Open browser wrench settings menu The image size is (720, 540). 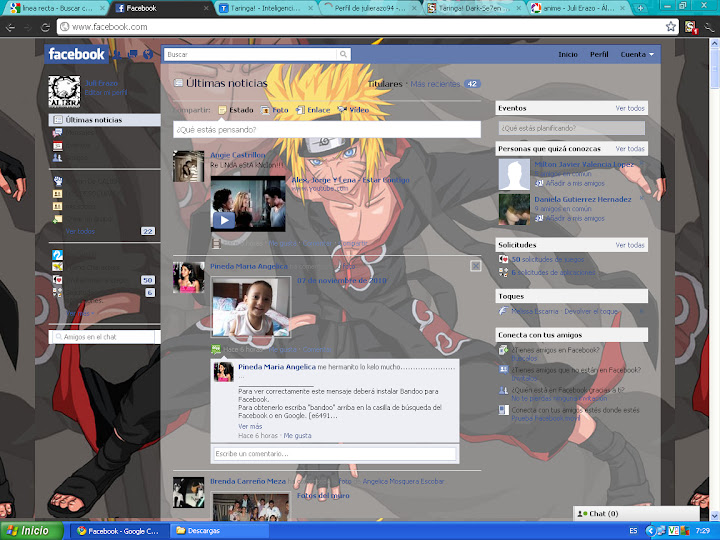click(x=709, y=27)
